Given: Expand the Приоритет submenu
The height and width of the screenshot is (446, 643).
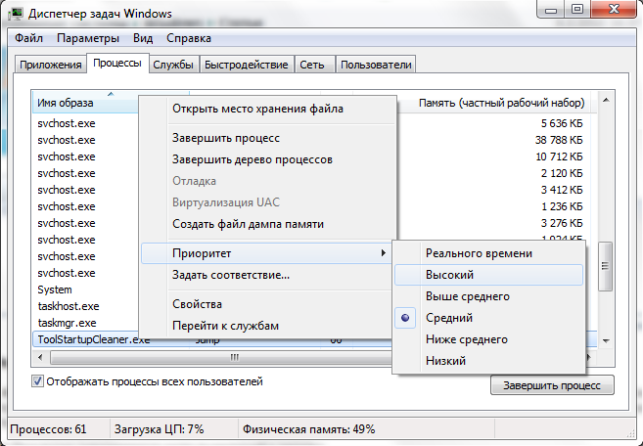Looking at the screenshot, I should [x=267, y=253].
